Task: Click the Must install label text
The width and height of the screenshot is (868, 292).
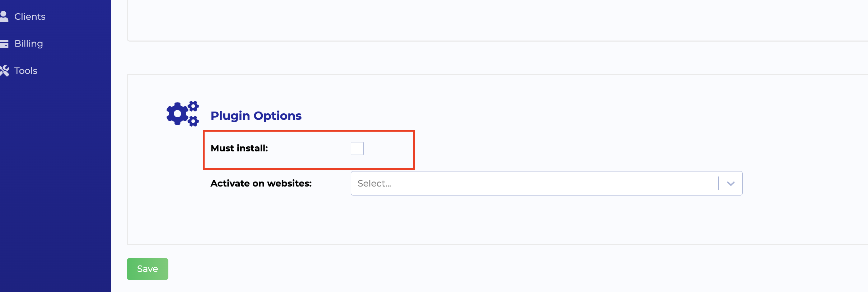Action: click(x=239, y=148)
